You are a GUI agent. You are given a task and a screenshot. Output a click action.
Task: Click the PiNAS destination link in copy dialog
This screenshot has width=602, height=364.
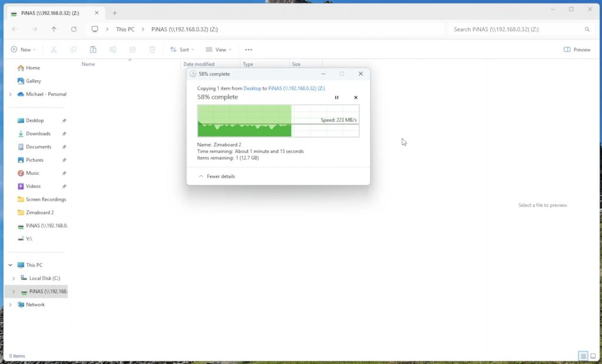(296, 88)
